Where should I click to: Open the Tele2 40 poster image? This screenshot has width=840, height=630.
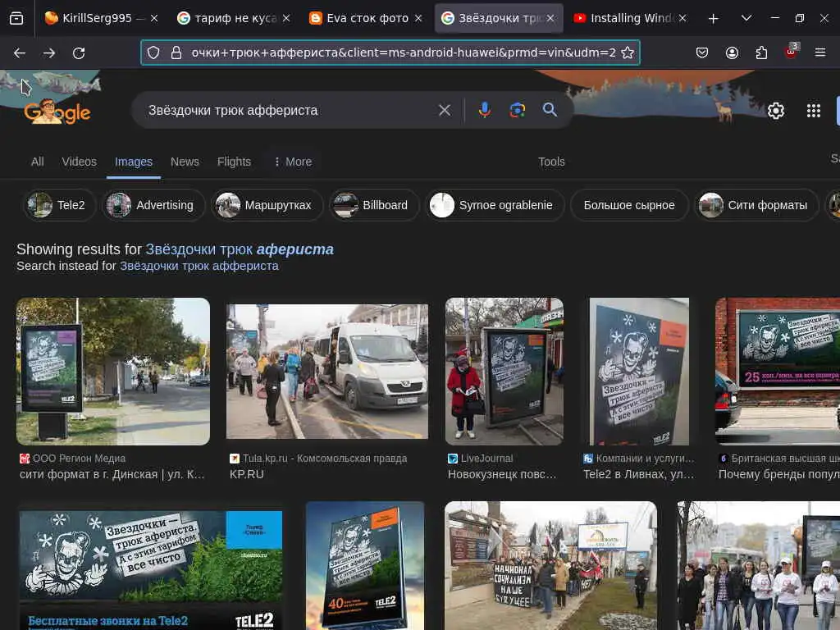click(365, 566)
